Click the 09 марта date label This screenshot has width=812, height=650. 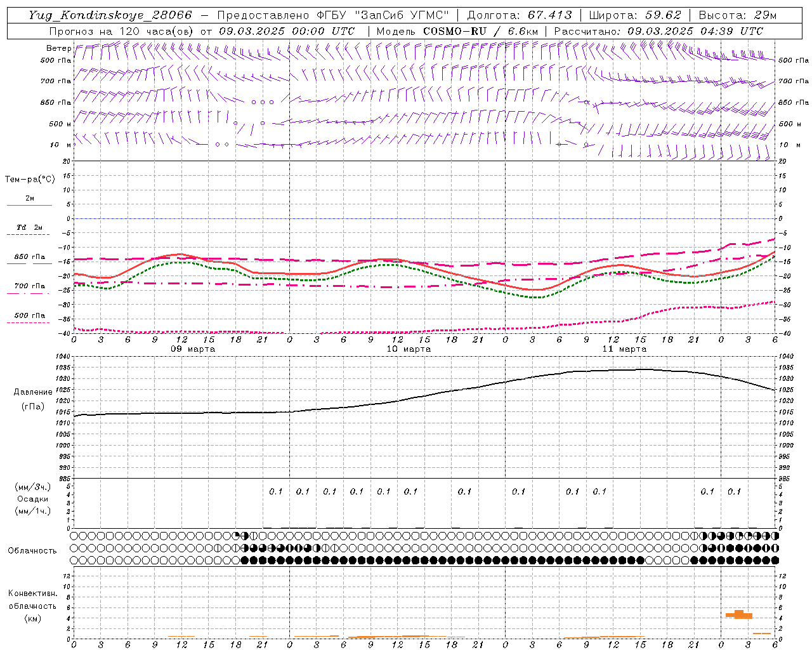point(193,349)
